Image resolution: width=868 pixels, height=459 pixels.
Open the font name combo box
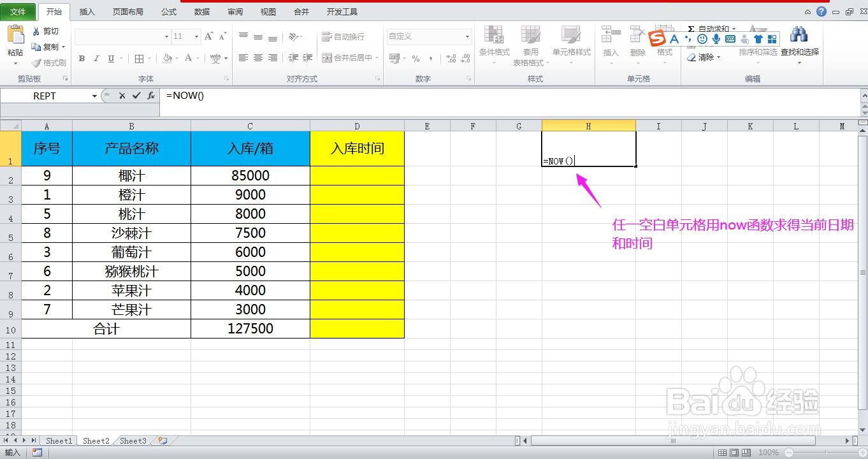point(122,37)
